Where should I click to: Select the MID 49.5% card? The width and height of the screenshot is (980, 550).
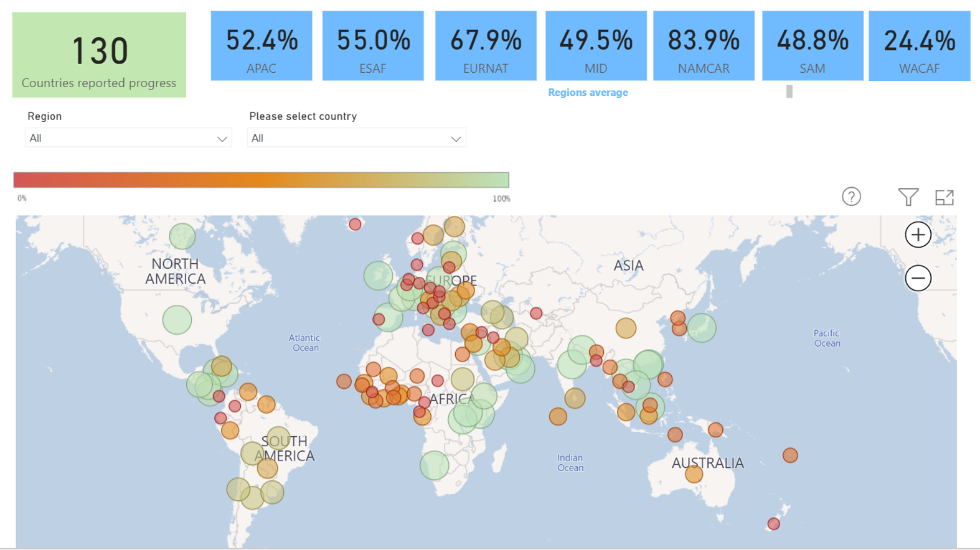(x=596, y=46)
